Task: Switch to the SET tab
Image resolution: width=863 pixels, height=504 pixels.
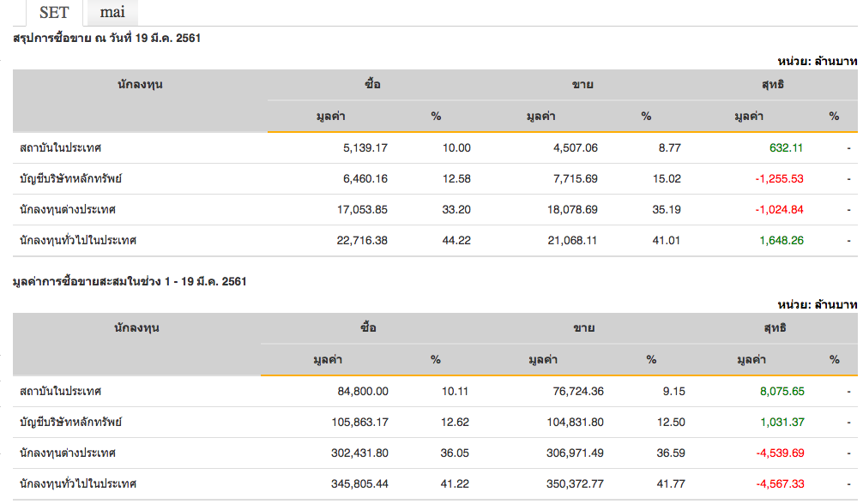Action: pos(54,12)
